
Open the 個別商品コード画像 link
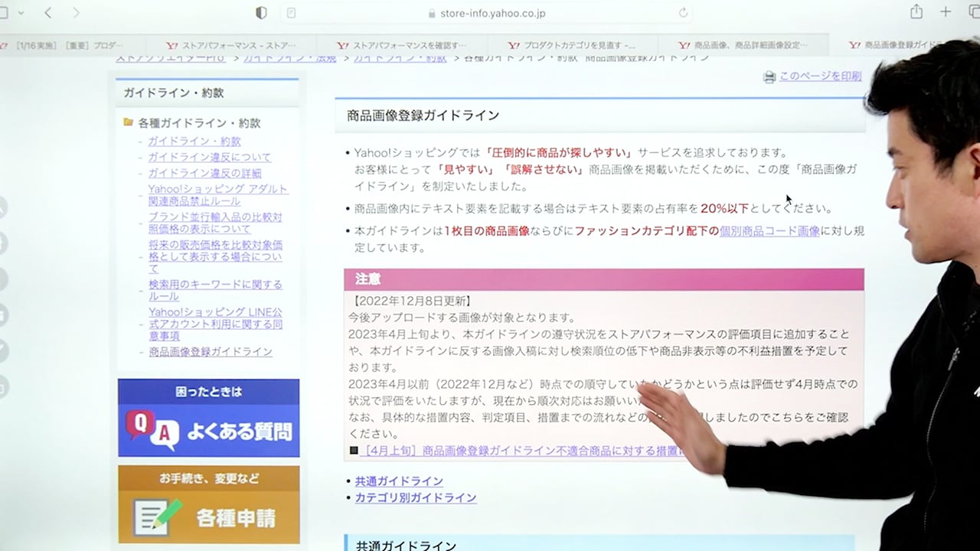click(769, 230)
